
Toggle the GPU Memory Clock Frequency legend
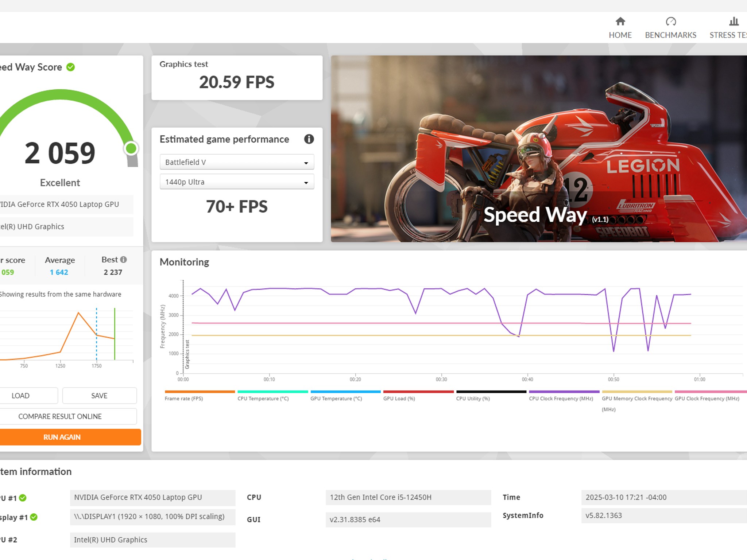pyautogui.click(x=636, y=398)
